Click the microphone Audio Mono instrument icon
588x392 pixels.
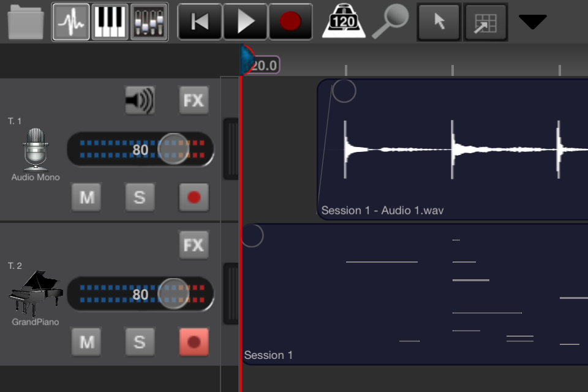tap(36, 149)
